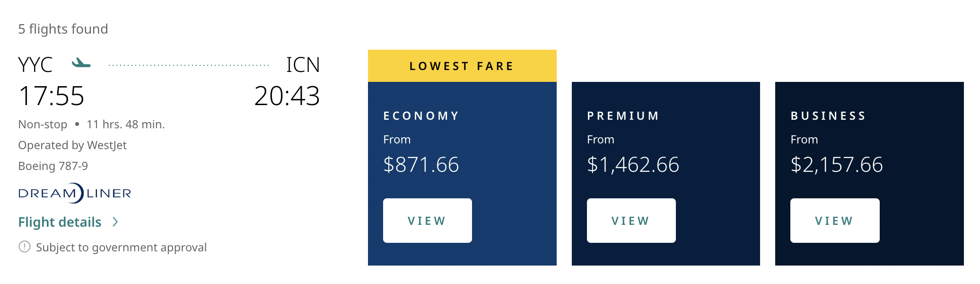
Task: Click the ICN arrival airport code
Action: pos(303,65)
